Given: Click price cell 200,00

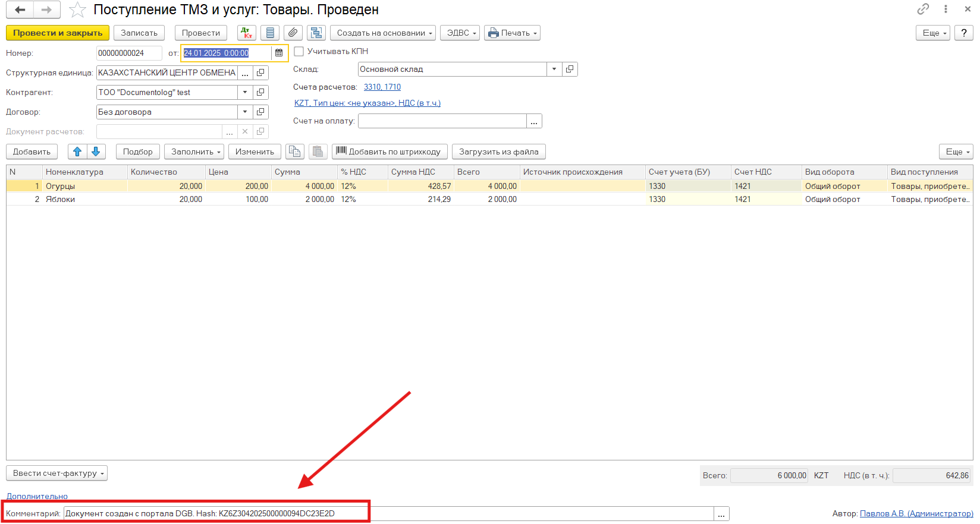Looking at the screenshot, I should [238, 186].
